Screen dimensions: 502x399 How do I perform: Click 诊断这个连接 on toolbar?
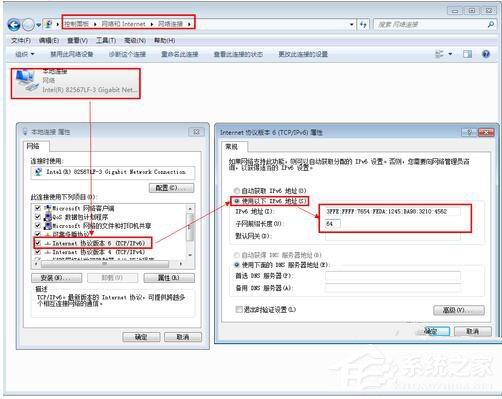(x=127, y=54)
